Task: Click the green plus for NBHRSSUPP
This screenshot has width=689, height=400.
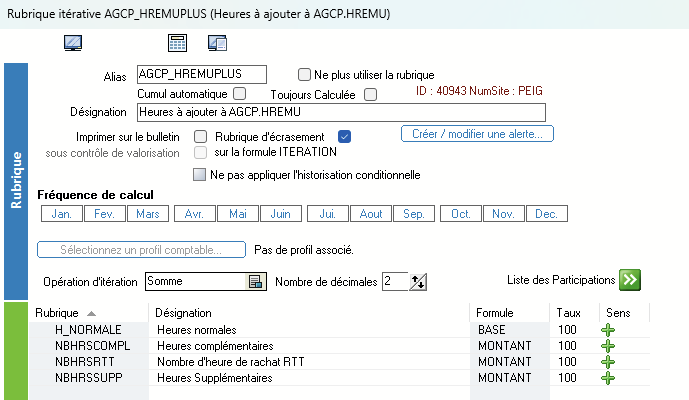Action: click(608, 378)
